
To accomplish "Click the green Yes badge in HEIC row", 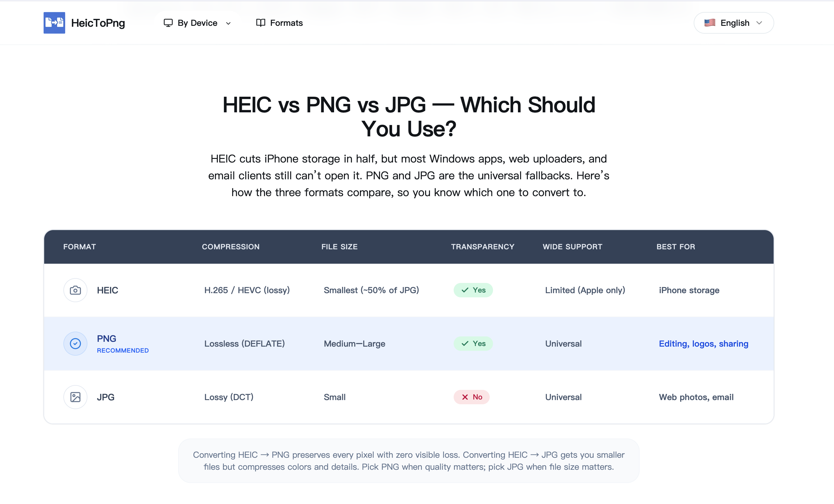I will coord(473,290).
